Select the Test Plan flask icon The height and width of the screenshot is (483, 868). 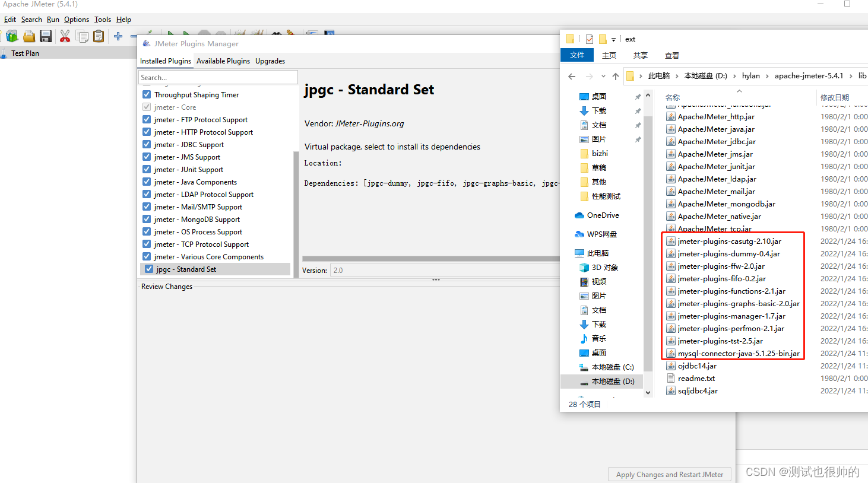[5, 53]
